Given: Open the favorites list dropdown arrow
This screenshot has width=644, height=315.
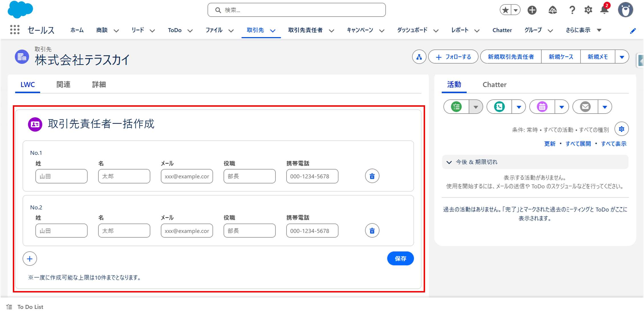Looking at the screenshot, I should click(x=516, y=10).
